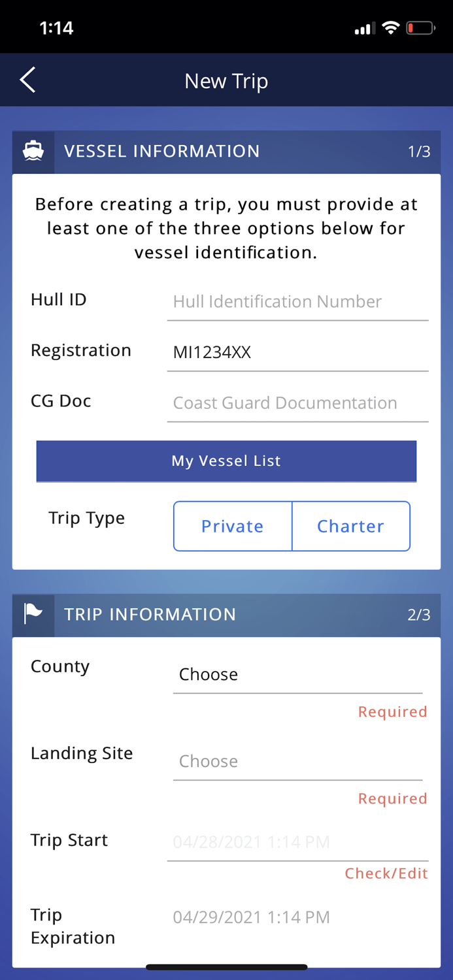
Task: Tap the Trip Expiration date value
Action: [252, 917]
